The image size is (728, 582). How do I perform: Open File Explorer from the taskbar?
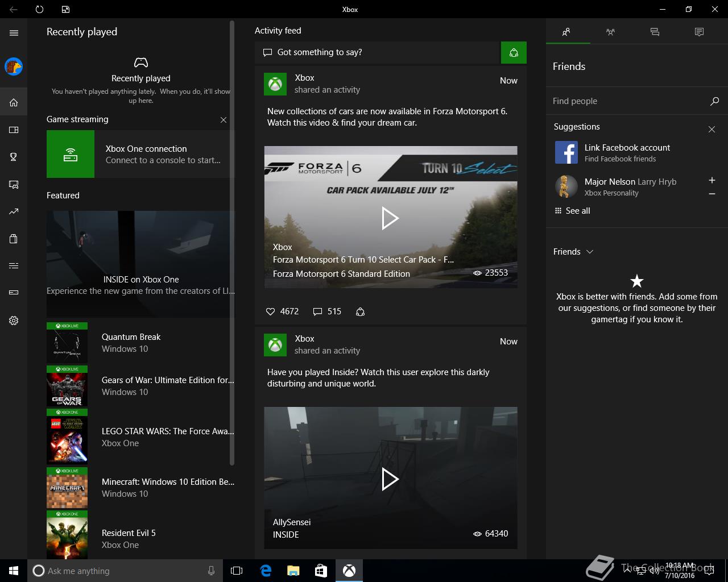pyautogui.click(x=293, y=571)
